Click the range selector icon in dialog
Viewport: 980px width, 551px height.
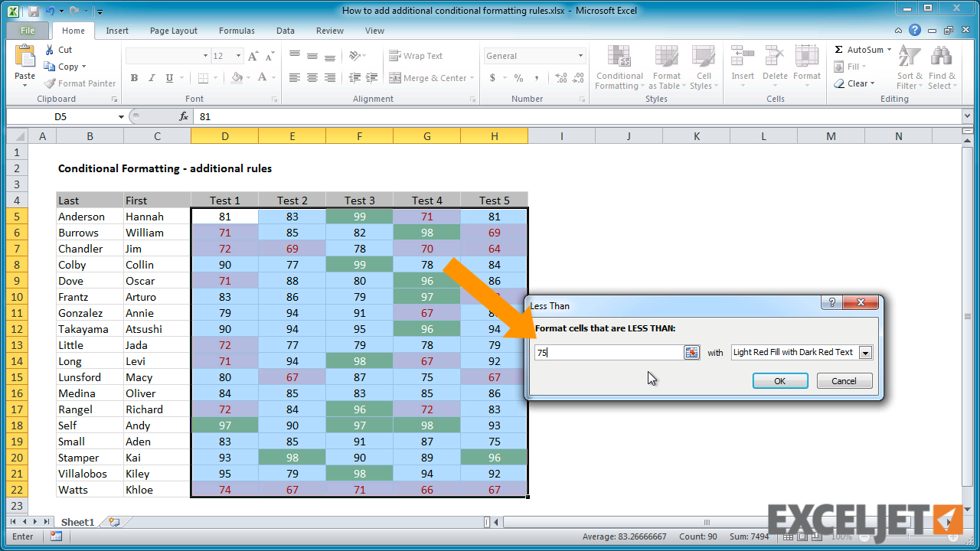[692, 353]
